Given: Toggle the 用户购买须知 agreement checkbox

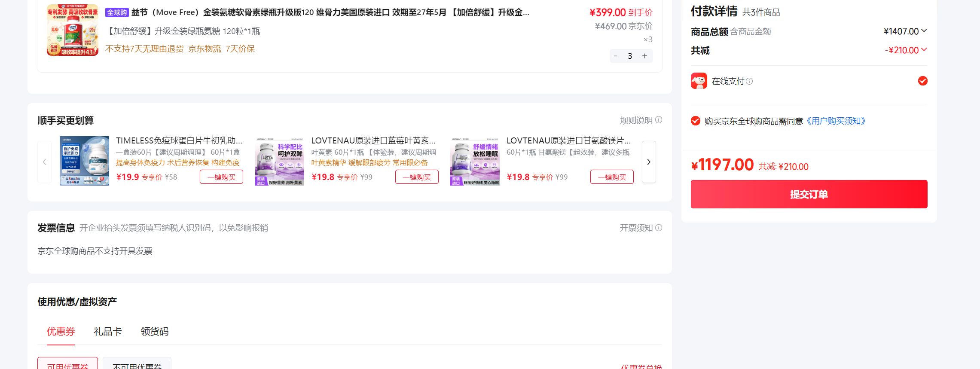Looking at the screenshot, I should (696, 121).
